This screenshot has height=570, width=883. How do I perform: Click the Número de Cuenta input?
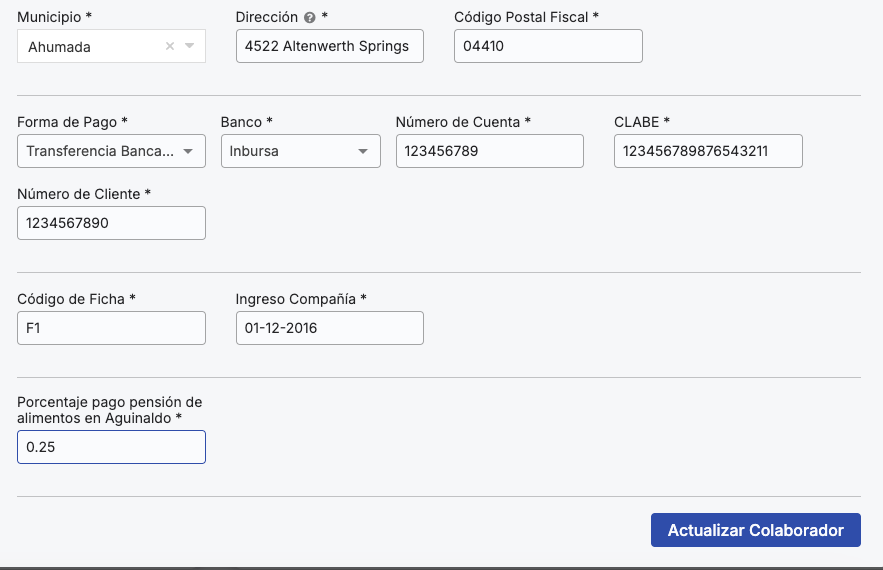(489, 151)
